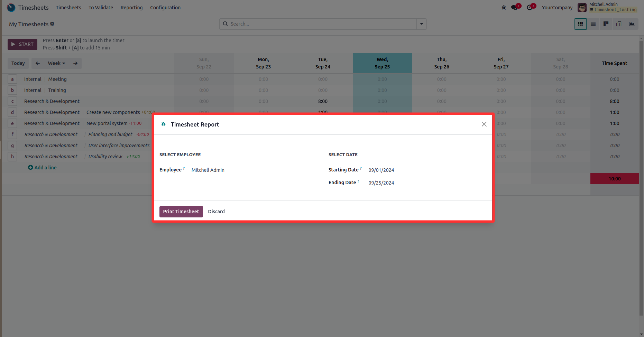Expand the Week range dropdown
This screenshot has height=337, width=644.
pyautogui.click(x=56, y=63)
